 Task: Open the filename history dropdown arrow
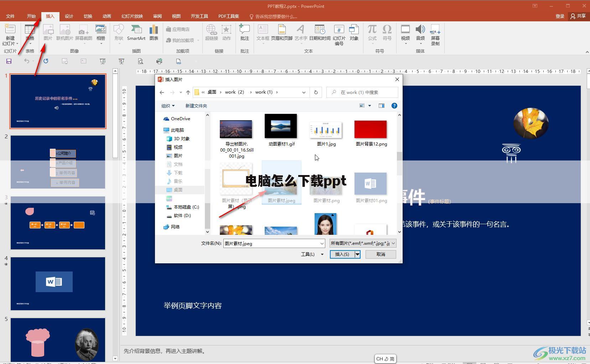point(322,243)
